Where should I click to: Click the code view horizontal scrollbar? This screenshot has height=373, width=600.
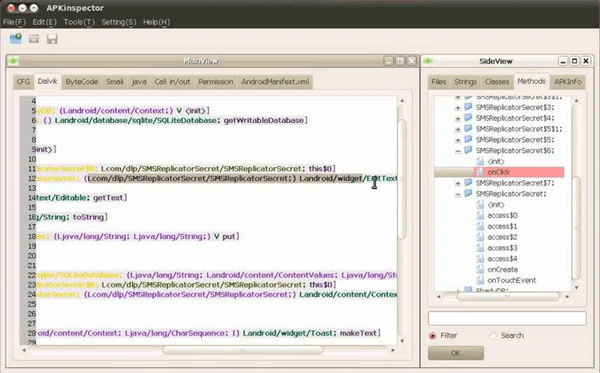243,350
